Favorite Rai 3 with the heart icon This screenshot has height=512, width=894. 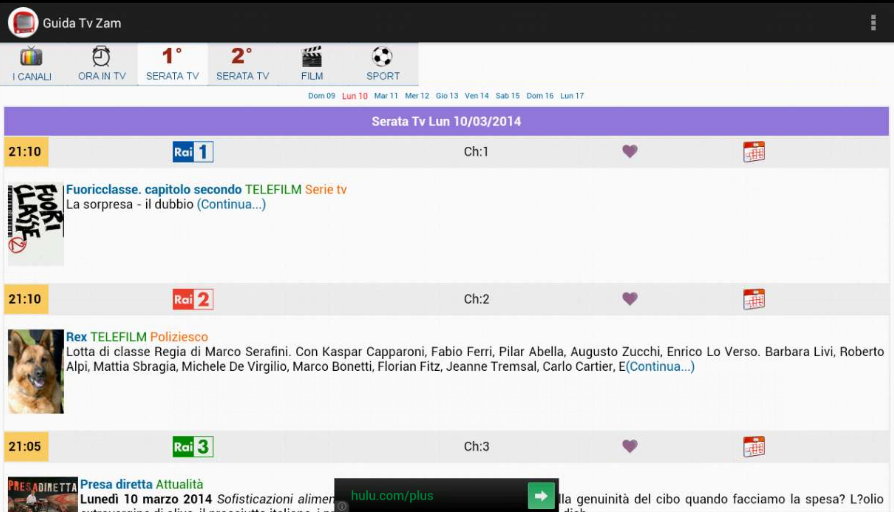tap(629, 446)
